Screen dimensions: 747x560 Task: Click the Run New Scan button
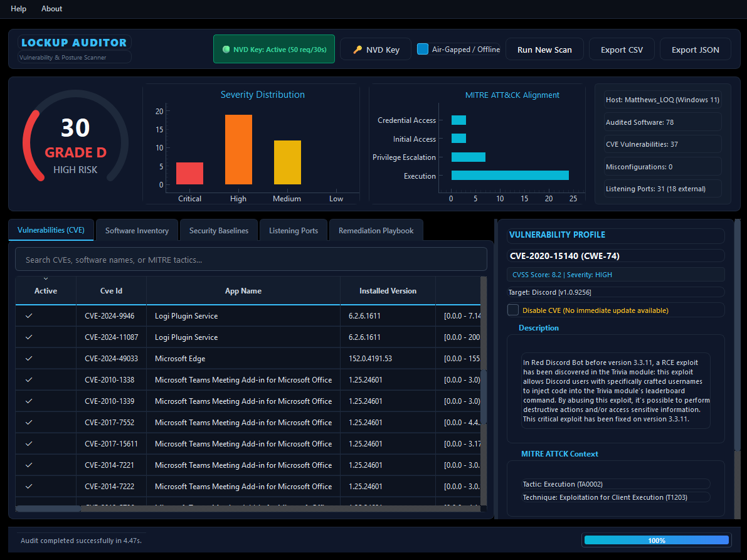point(544,50)
